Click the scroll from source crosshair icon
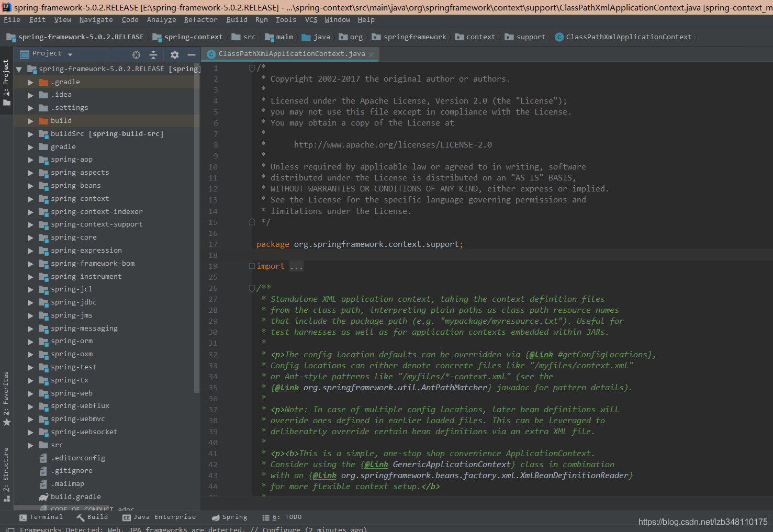This screenshot has height=532, width=773. tap(136, 54)
